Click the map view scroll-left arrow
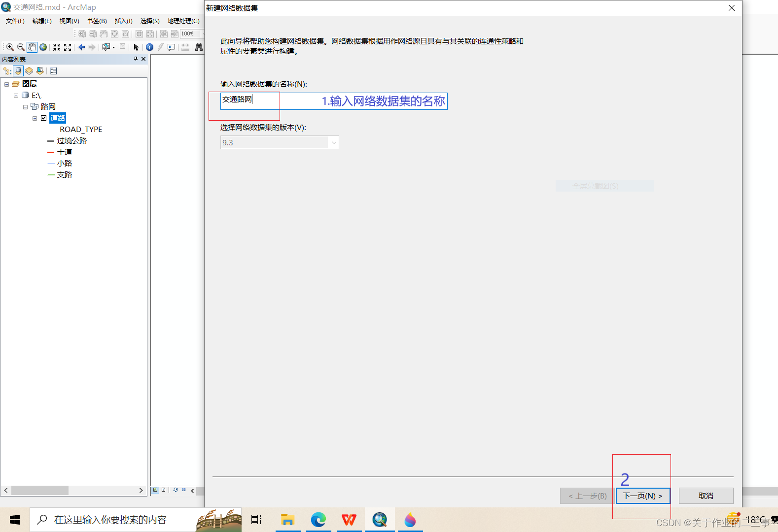778x532 pixels. click(x=192, y=491)
